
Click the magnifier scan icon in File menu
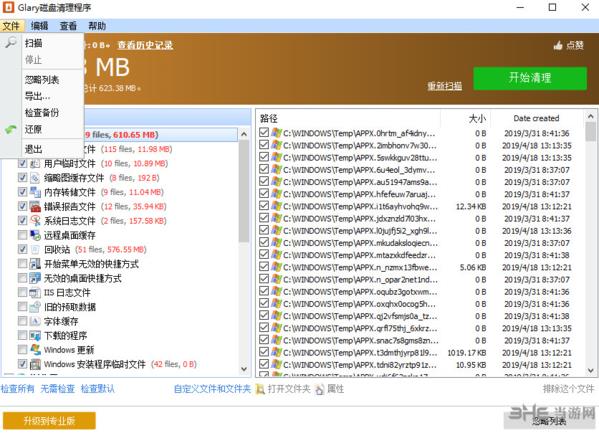coord(11,42)
